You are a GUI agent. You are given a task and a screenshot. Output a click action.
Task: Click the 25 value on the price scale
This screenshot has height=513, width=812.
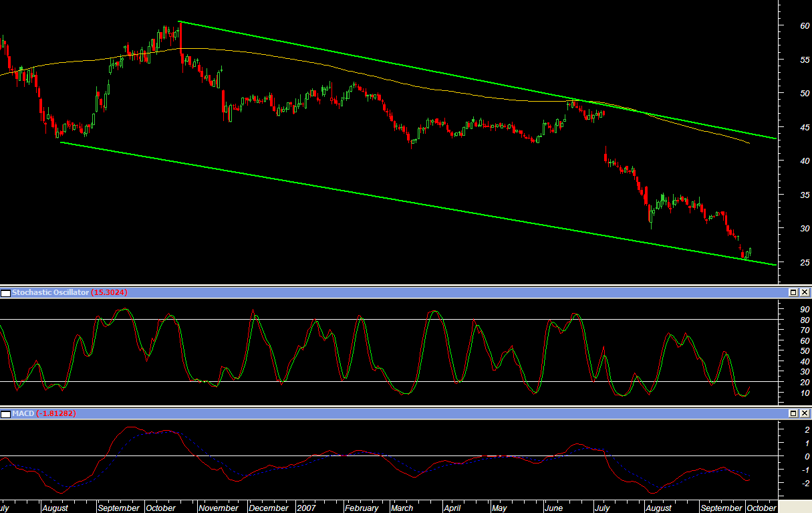(x=805, y=262)
